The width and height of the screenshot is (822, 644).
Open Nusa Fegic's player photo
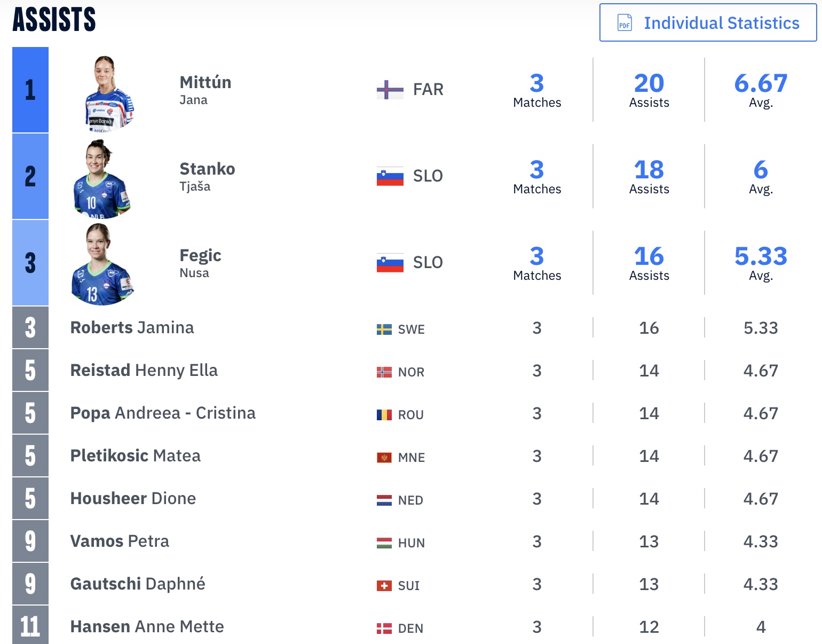point(101,264)
